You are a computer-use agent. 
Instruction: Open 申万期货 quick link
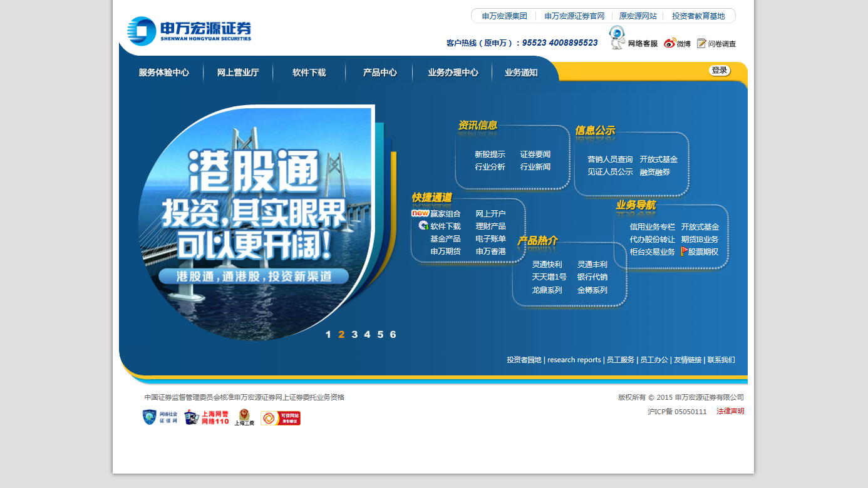[445, 252]
